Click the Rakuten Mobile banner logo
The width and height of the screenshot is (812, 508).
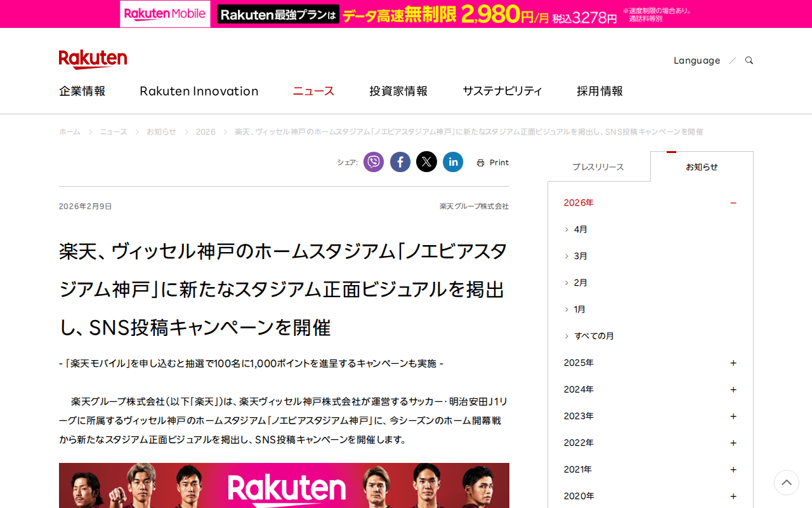165,14
